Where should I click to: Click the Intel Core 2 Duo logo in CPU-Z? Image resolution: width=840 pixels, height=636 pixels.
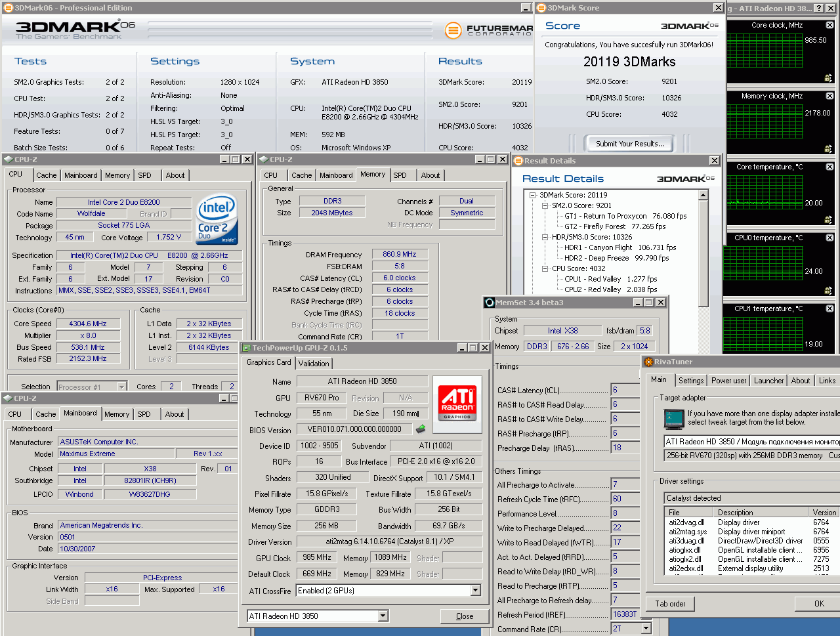[x=217, y=219]
